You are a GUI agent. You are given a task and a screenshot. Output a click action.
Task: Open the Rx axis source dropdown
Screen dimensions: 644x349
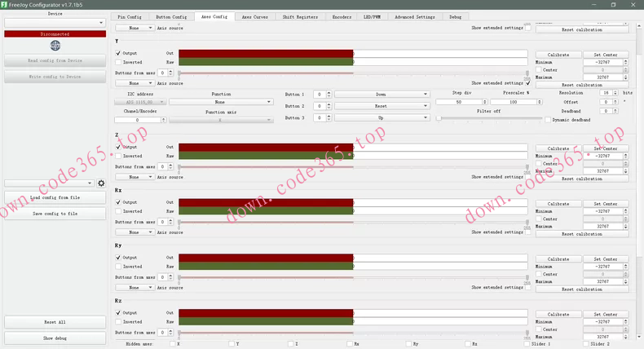[x=135, y=232]
